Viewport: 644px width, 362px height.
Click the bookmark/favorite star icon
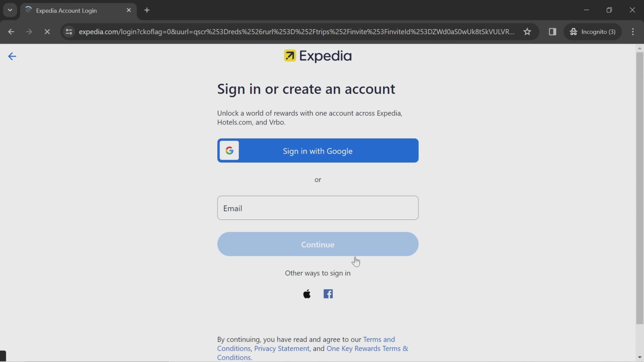[528, 31]
